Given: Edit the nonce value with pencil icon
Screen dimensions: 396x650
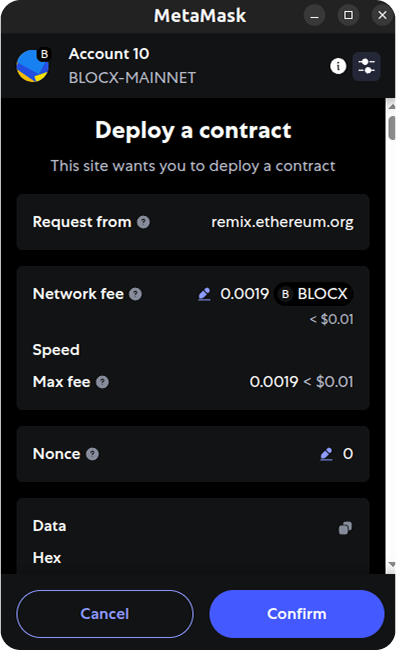Looking at the screenshot, I should click(x=327, y=454).
